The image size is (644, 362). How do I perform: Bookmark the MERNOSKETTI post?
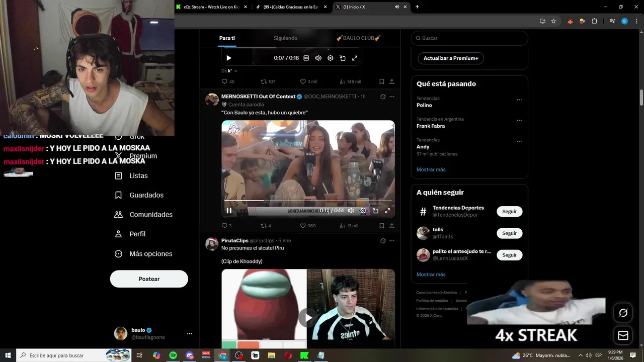[x=381, y=226]
